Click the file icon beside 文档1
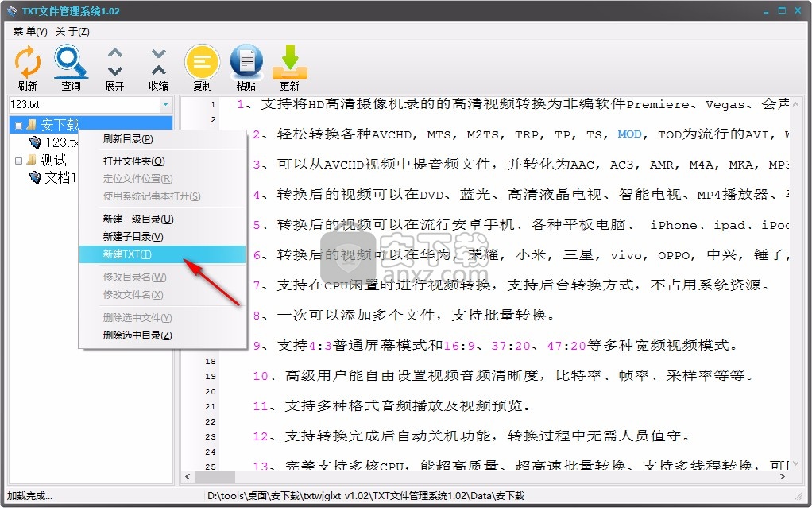Viewport: 812px width, 508px height. [36, 177]
